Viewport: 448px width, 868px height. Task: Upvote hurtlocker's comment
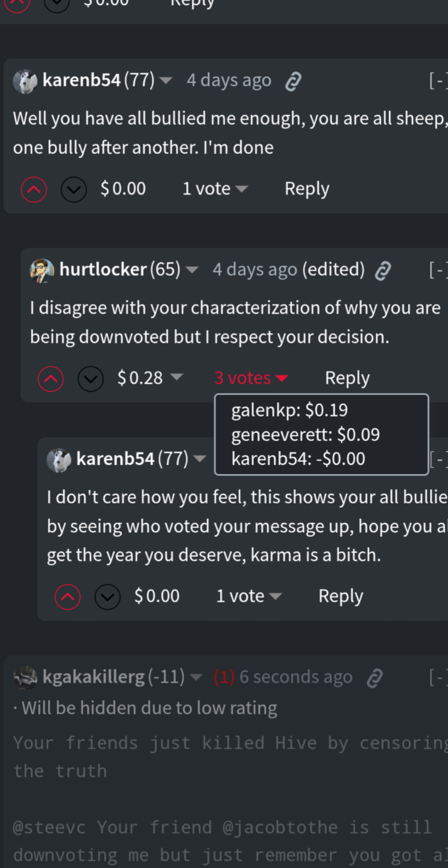51,379
